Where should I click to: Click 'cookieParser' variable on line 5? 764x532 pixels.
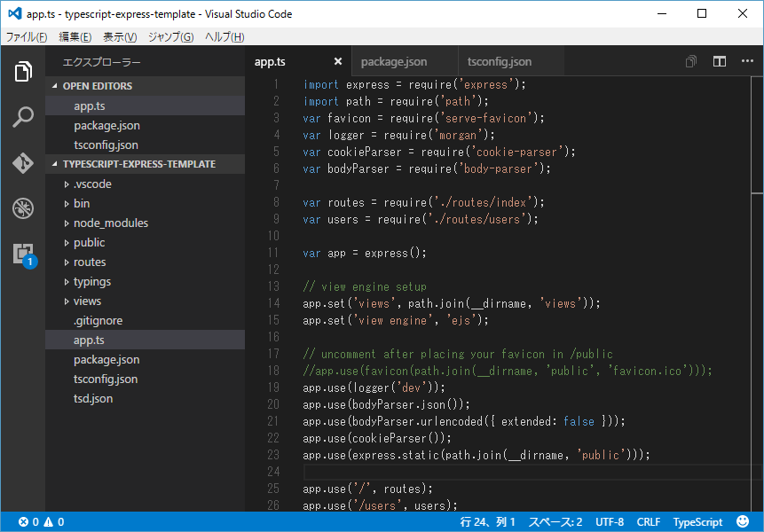pos(365,152)
